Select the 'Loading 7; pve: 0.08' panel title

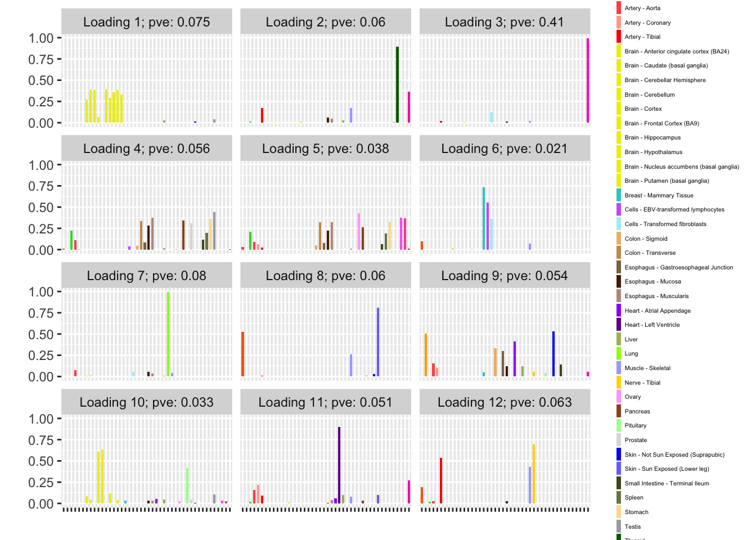tap(146, 276)
